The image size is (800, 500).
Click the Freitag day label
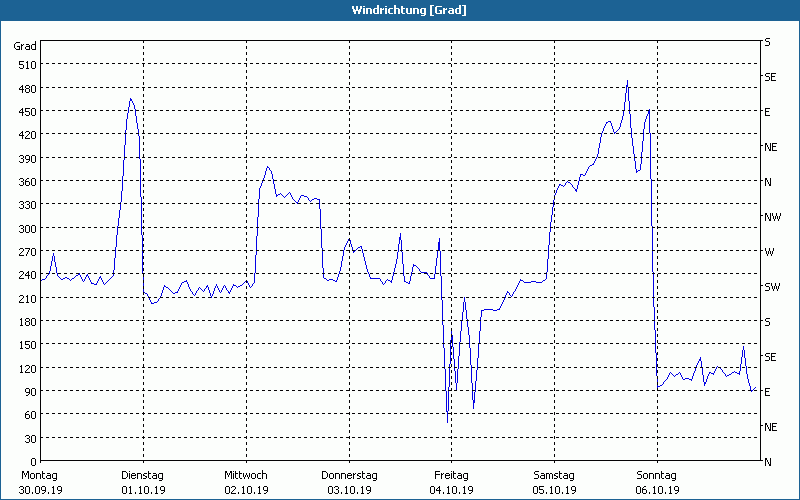click(x=452, y=476)
